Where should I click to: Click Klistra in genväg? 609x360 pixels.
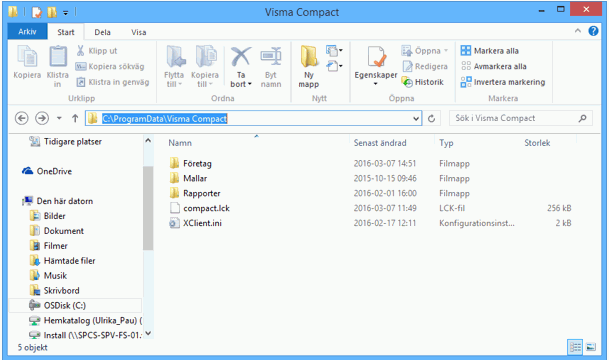pos(113,82)
